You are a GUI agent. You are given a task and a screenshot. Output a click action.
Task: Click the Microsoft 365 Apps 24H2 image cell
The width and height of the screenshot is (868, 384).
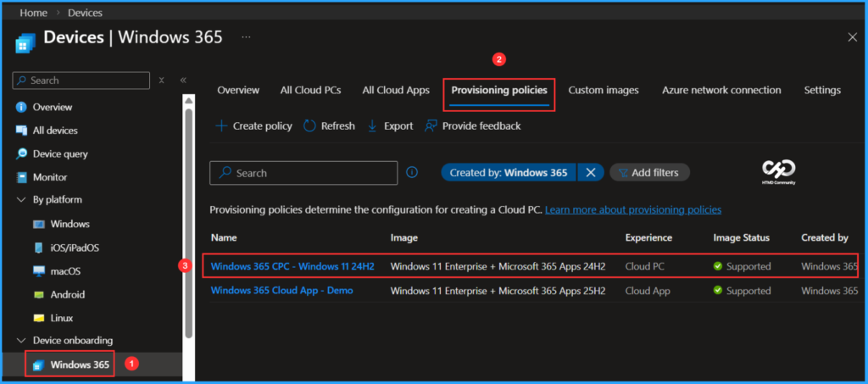click(x=498, y=266)
